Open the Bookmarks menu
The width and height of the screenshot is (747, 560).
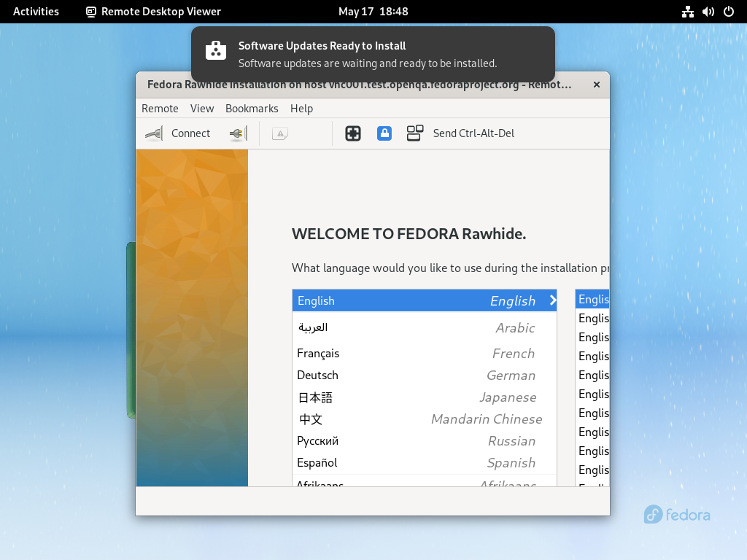coord(252,109)
